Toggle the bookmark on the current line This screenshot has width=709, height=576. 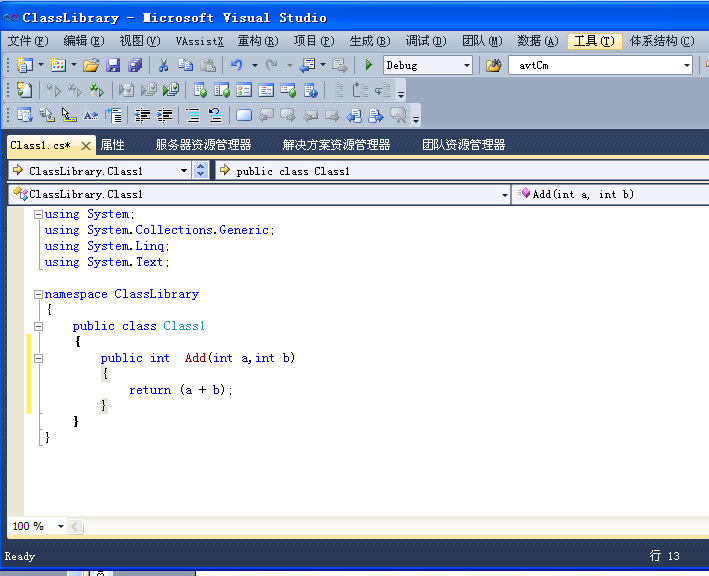point(244,115)
